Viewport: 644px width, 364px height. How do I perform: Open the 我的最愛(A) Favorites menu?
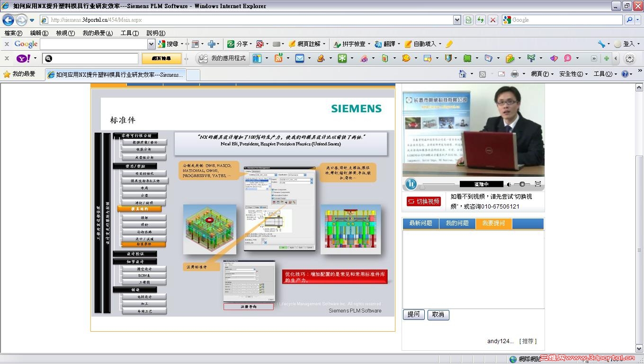click(98, 33)
